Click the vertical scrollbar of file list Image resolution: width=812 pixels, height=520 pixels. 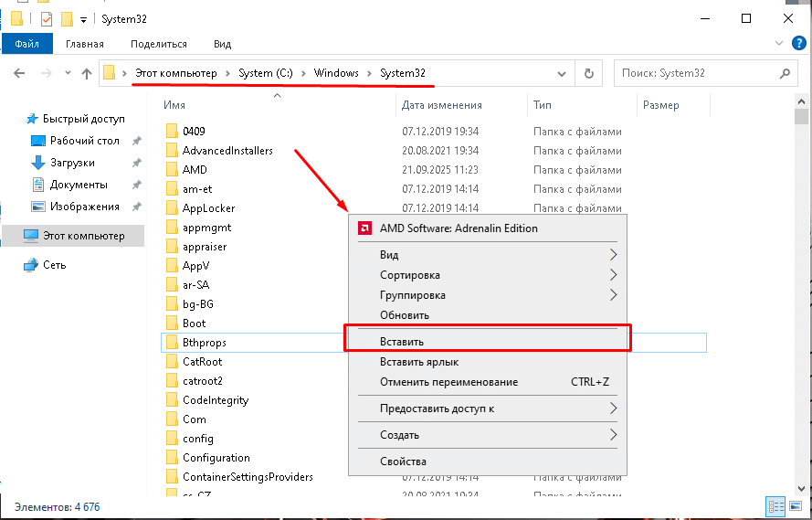tap(801, 274)
